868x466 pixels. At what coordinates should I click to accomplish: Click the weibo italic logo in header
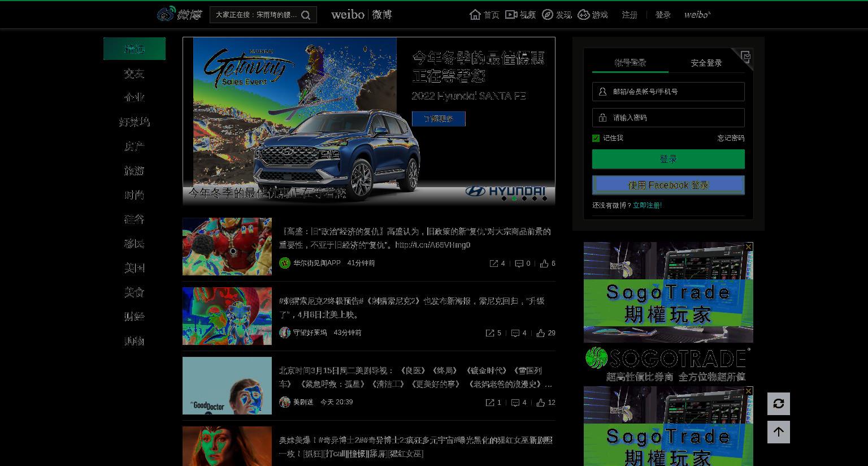point(697,15)
